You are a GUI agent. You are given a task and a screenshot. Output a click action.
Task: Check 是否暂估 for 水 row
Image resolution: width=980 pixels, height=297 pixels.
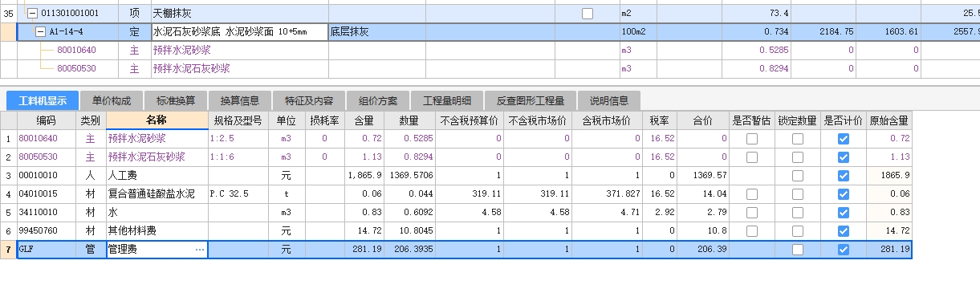point(751,213)
